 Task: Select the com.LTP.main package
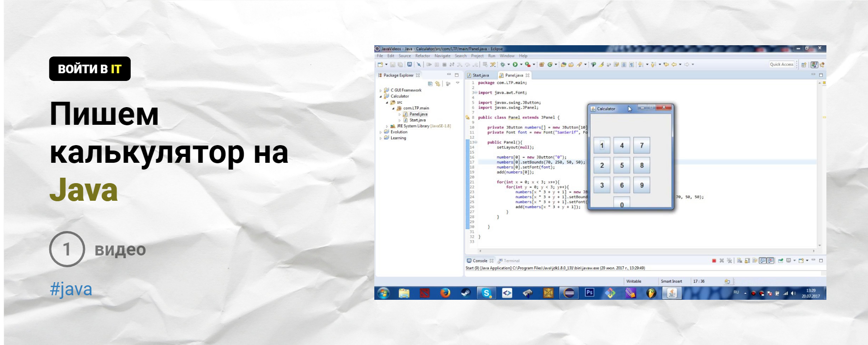pyautogui.click(x=413, y=109)
